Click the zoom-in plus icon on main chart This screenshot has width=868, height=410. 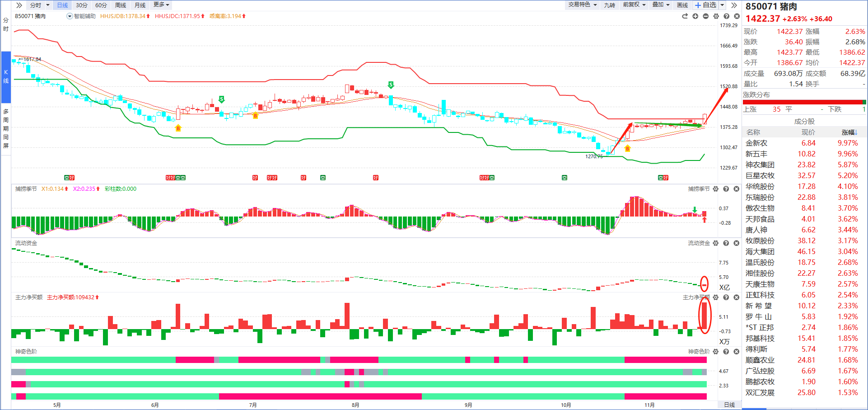(x=695, y=16)
